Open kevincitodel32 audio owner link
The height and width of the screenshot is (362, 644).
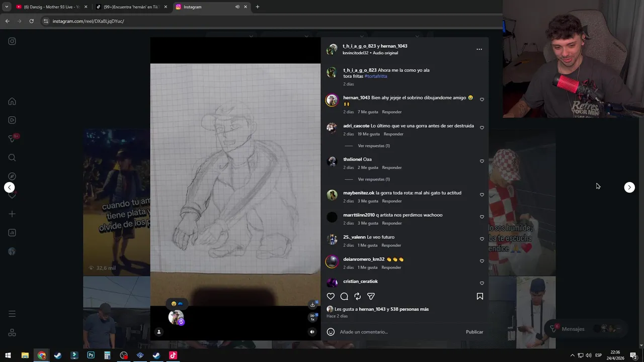click(356, 53)
